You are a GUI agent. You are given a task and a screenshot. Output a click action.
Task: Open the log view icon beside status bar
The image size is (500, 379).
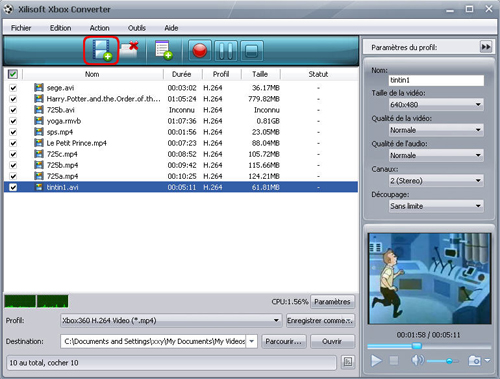(x=348, y=362)
